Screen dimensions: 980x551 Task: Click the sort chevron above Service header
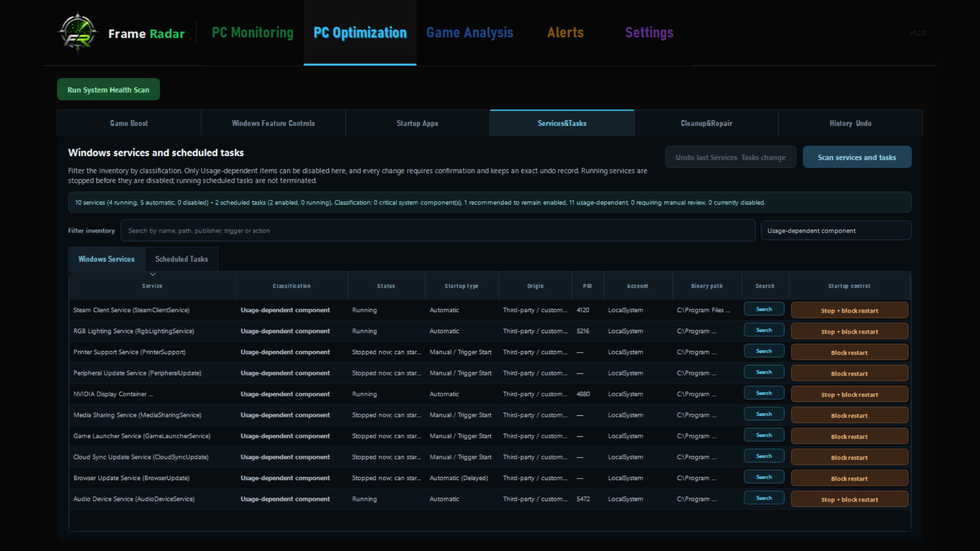point(153,274)
